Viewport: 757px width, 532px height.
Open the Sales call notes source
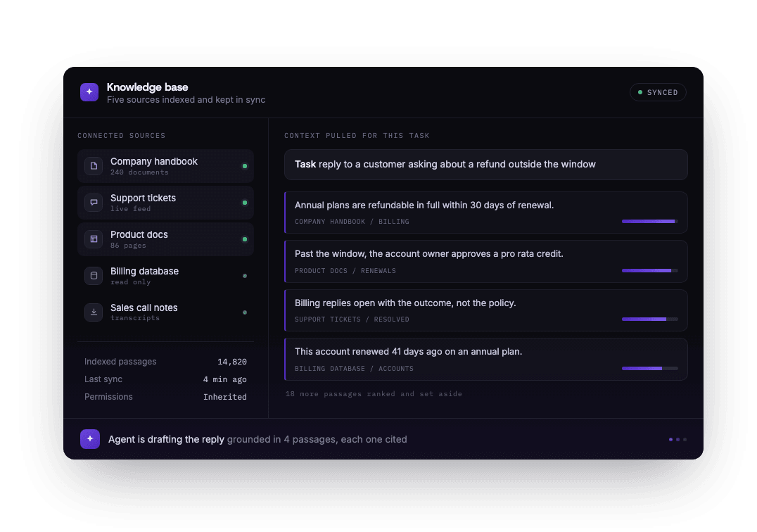pyautogui.click(x=165, y=312)
